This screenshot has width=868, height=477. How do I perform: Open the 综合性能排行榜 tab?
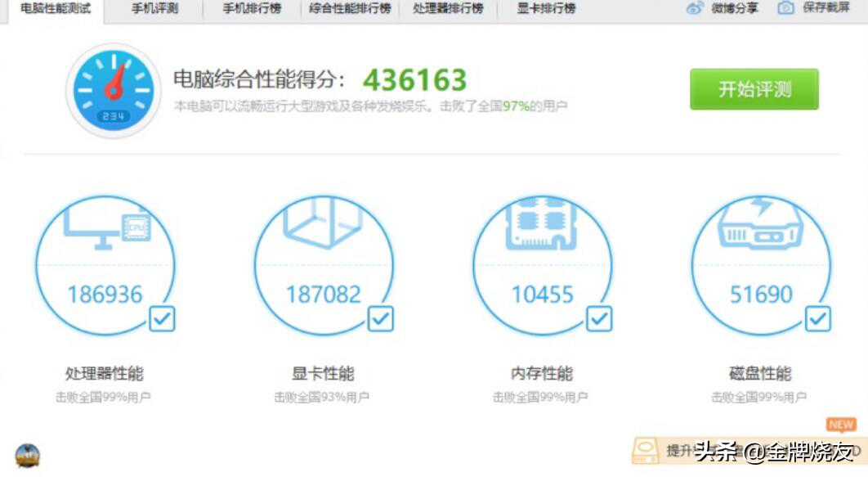point(350,9)
